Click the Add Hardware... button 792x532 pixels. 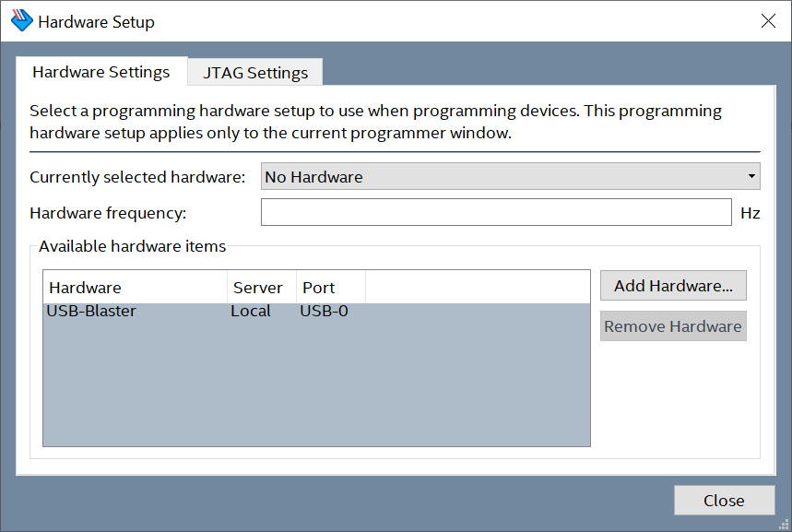tap(673, 286)
